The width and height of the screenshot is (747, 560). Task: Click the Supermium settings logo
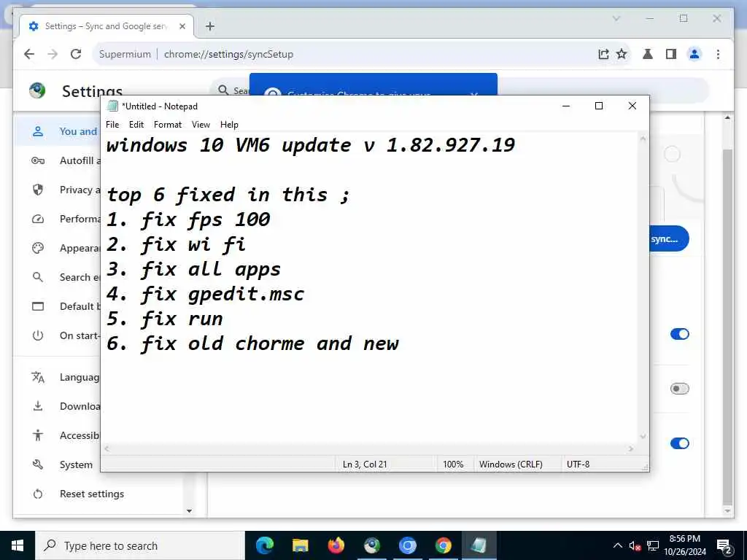click(x=37, y=90)
